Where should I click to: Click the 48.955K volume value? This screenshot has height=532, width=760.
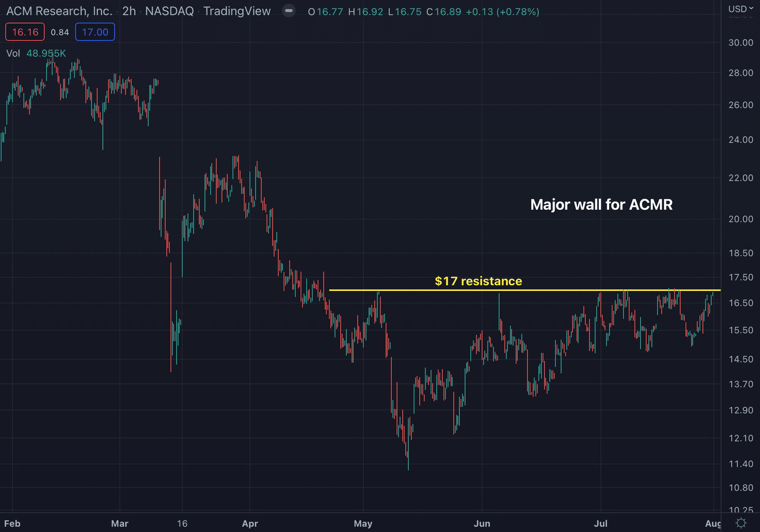(46, 53)
